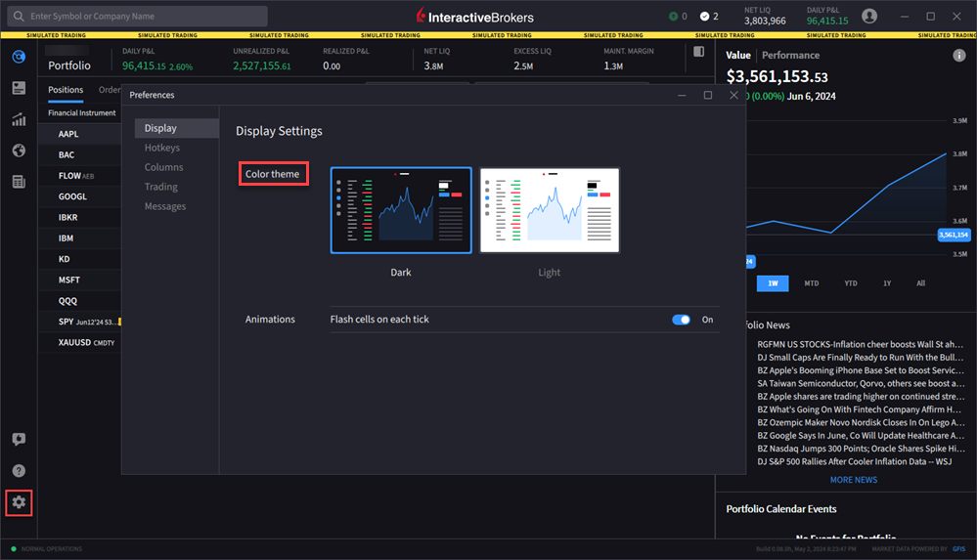
Task: Open DJ Small Caps news headline
Action: 860,358
